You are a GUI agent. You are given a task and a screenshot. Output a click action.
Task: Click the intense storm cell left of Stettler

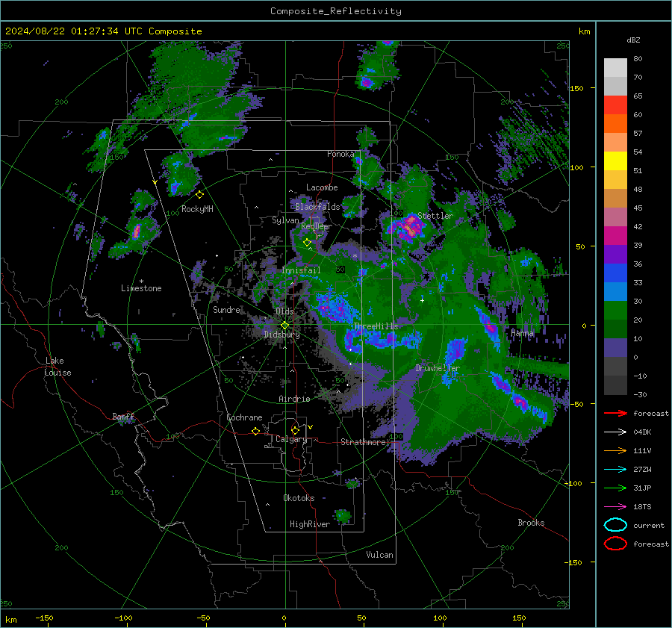point(408,227)
